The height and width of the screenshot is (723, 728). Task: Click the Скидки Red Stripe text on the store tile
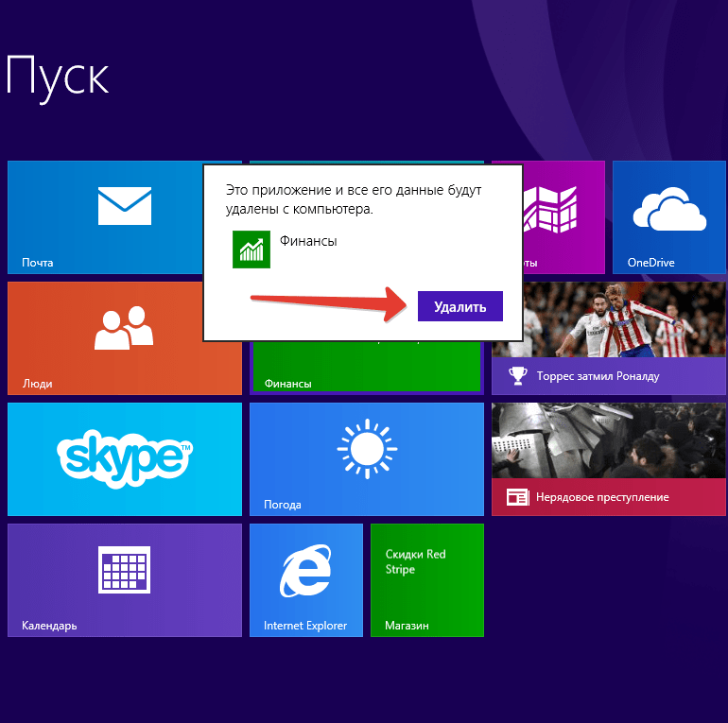point(416,561)
